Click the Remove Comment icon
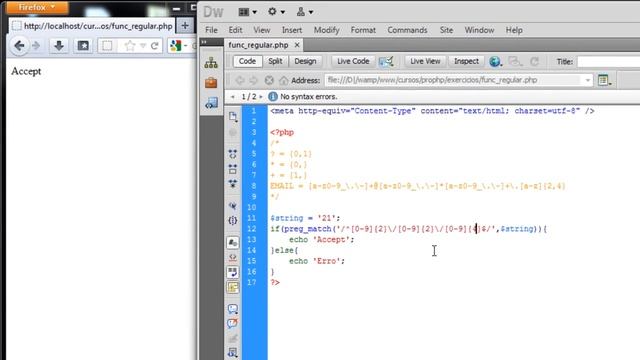Viewport: 640px width, 360px height. click(x=233, y=324)
